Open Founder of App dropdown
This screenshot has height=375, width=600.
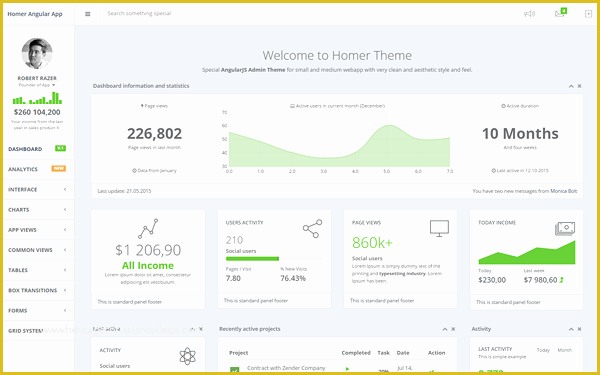pyautogui.click(x=37, y=85)
